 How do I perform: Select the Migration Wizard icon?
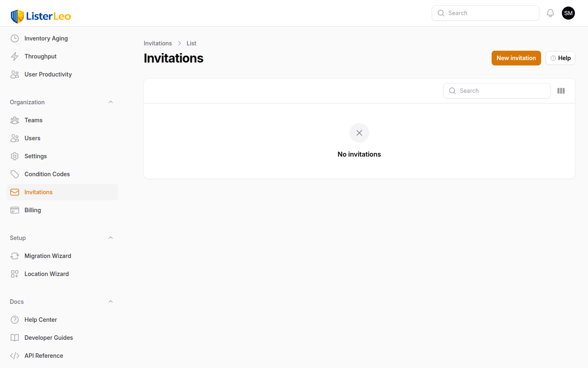pyautogui.click(x=15, y=256)
